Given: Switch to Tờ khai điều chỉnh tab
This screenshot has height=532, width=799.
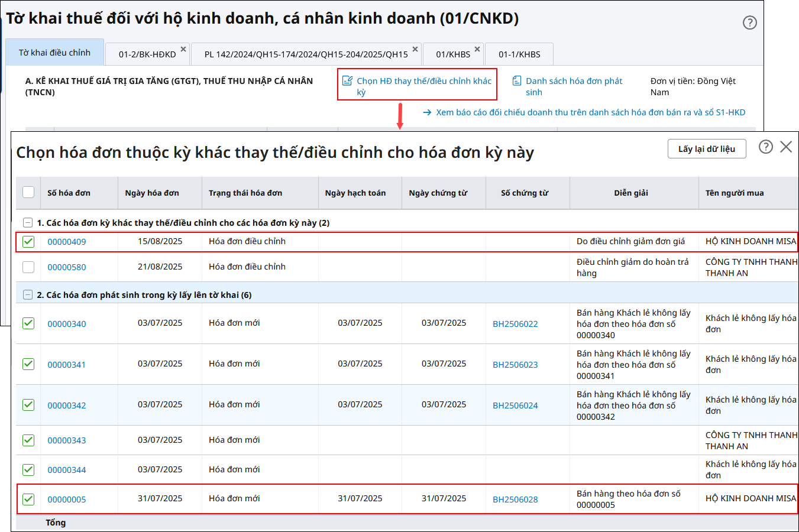Looking at the screenshot, I should [54, 53].
